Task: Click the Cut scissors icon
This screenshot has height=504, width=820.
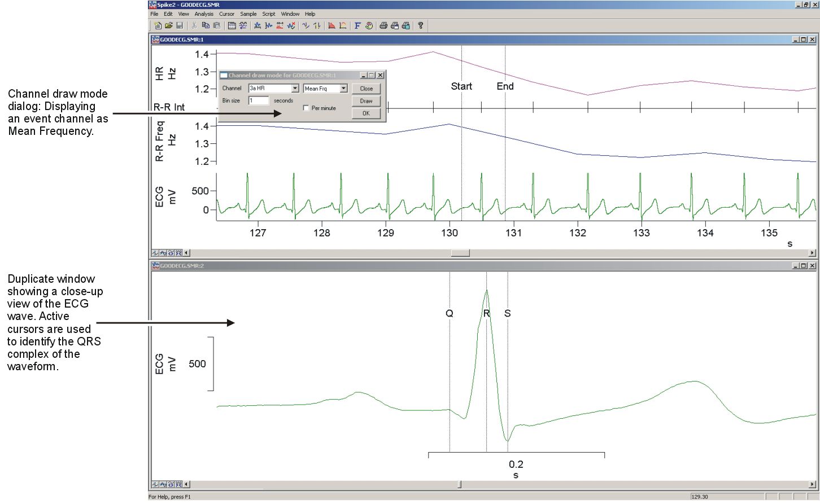Action: [x=194, y=25]
